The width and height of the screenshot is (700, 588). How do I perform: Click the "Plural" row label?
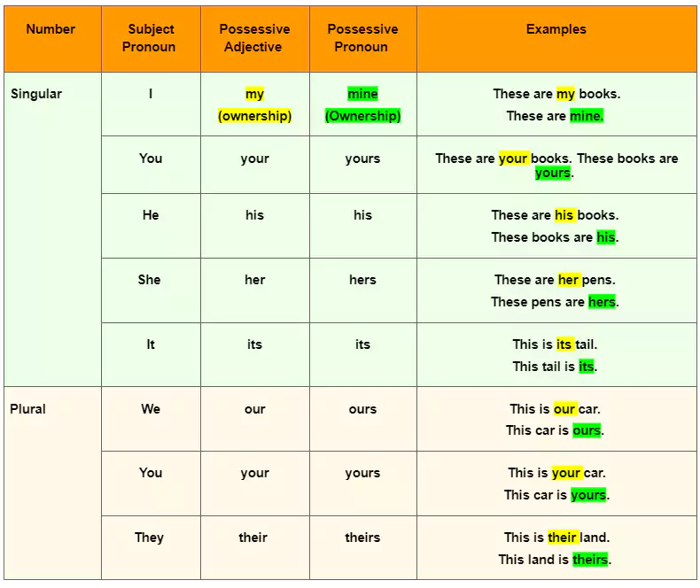coord(27,409)
